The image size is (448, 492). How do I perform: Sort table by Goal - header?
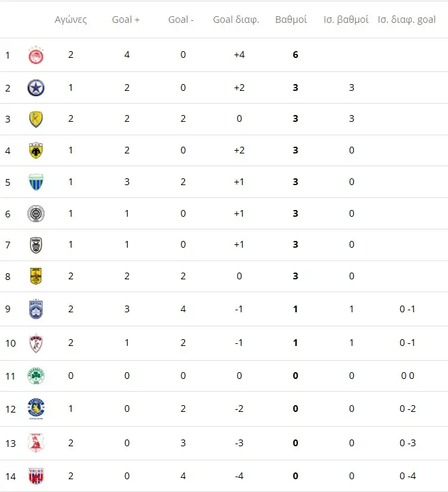tap(181, 20)
